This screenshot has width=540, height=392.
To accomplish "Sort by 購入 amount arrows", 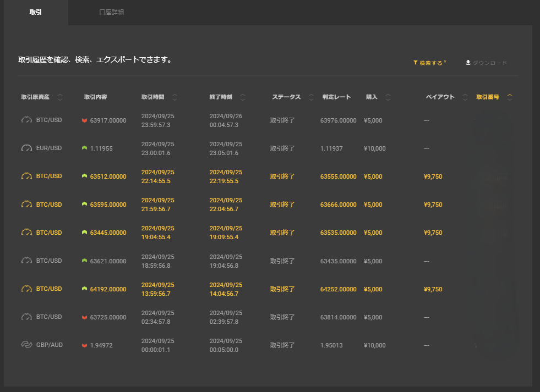I will (x=388, y=97).
